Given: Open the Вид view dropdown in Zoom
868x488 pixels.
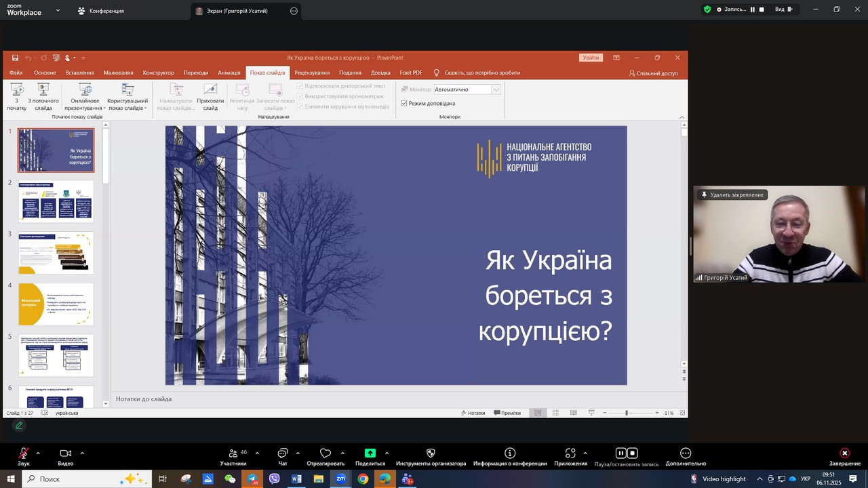Looking at the screenshot, I should click(783, 9).
